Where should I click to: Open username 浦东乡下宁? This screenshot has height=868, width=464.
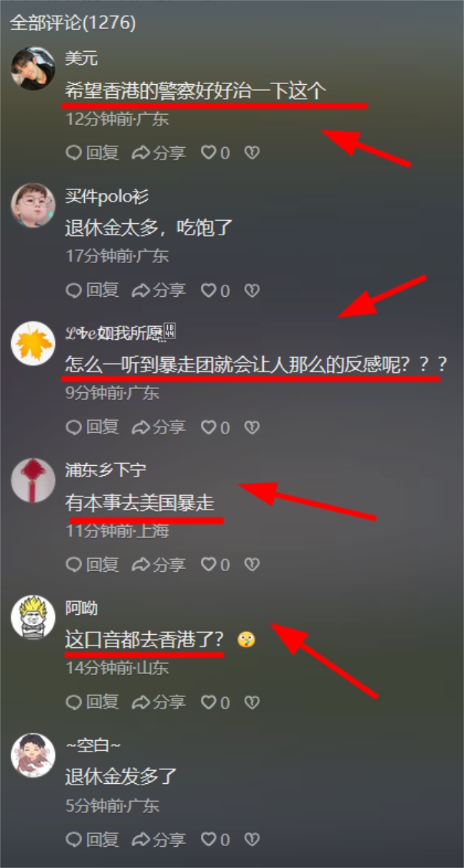click(x=106, y=470)
